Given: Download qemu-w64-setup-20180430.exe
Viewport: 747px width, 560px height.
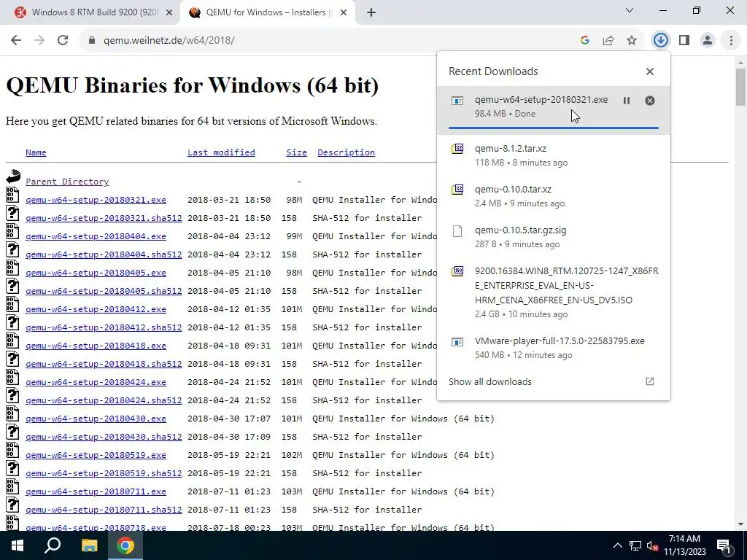Looking at the screenshot, I should (x=96, y=419).
